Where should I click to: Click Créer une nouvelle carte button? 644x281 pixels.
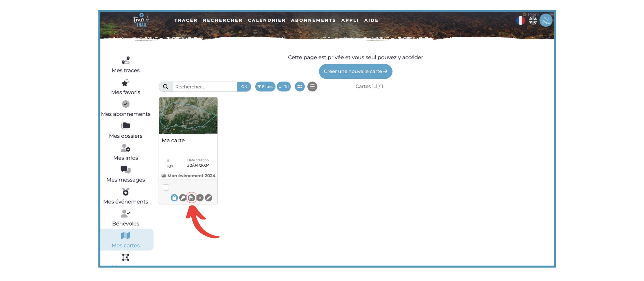pyautogui.click(x=355, y=71)
